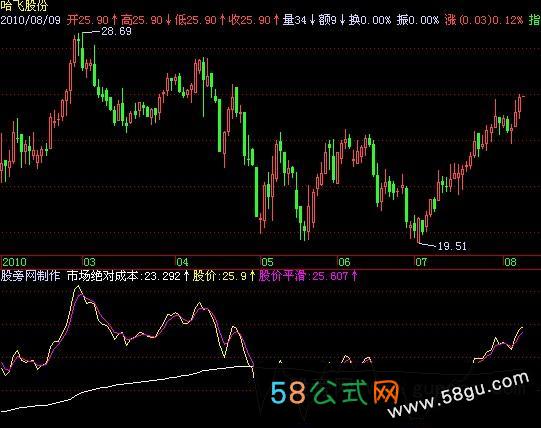Viewport: 541px width, 428px height.
Task: Click the 2010/08/09 date in header
Action: pos(30,20)
